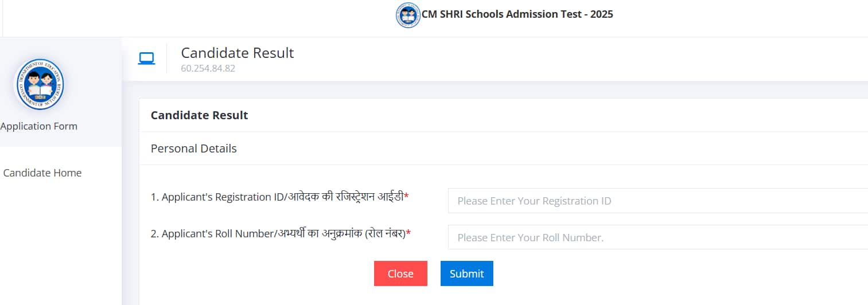Image resolution: width=868 pixels, height=305 pixels.
Task: Click the red asterisk after the Registration ID label
Action: pyautogui.click(x=407, y=197)
